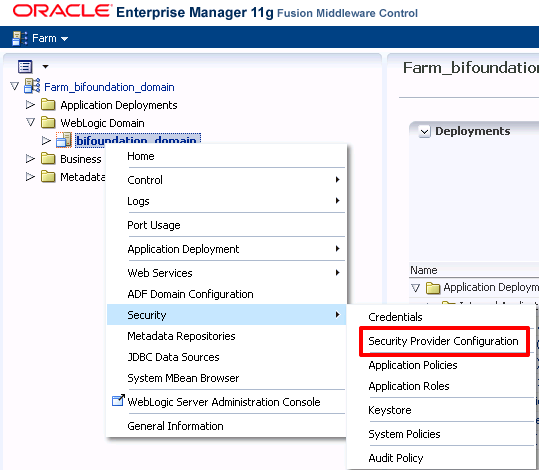
Task: Open the Web Services submenu
Action: tap(226, 273)
